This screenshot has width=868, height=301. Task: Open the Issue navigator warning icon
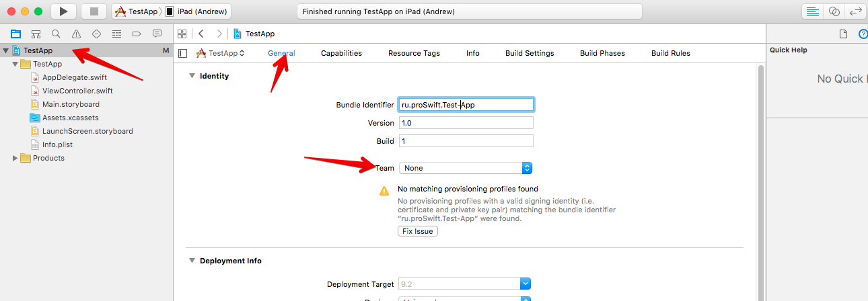pyautogui.click(x=76, y=34)
